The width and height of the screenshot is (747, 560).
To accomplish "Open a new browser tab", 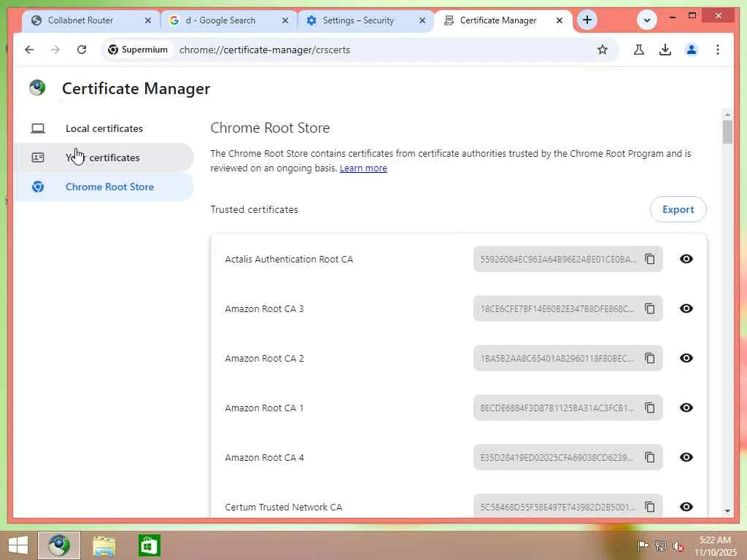I will (x=587, y=20).
